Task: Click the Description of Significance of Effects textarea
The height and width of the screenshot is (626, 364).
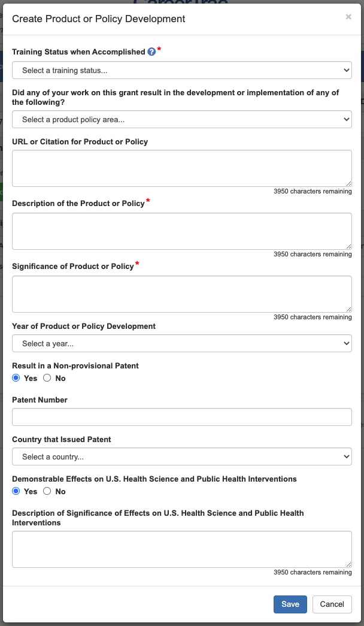Action: pyautogui.click(x=181, y=549)
